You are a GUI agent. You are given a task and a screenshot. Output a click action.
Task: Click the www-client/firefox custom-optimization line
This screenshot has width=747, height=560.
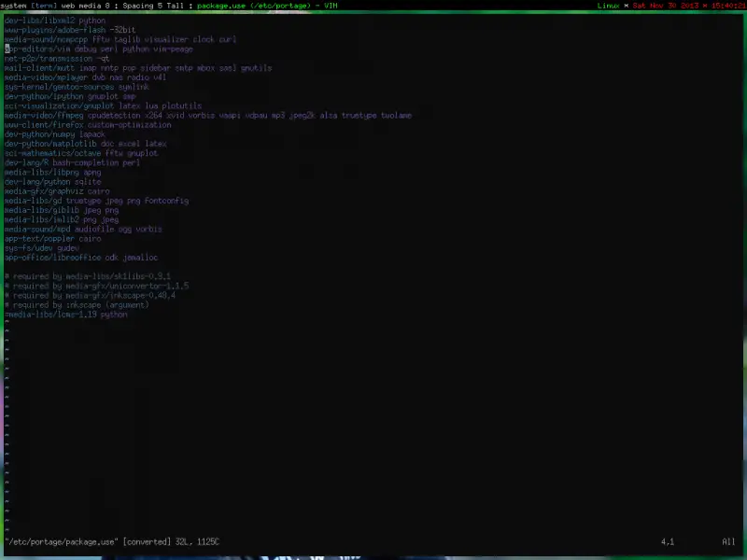[88, 125]
